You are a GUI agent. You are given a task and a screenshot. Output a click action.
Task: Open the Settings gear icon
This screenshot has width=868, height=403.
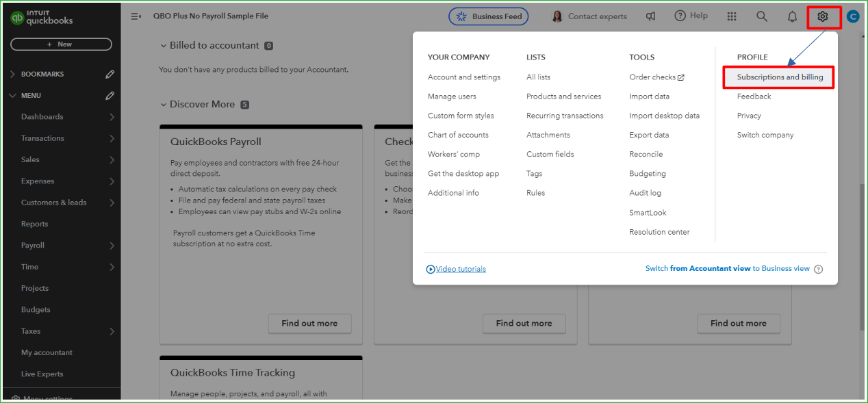click(x=824, y=16)
